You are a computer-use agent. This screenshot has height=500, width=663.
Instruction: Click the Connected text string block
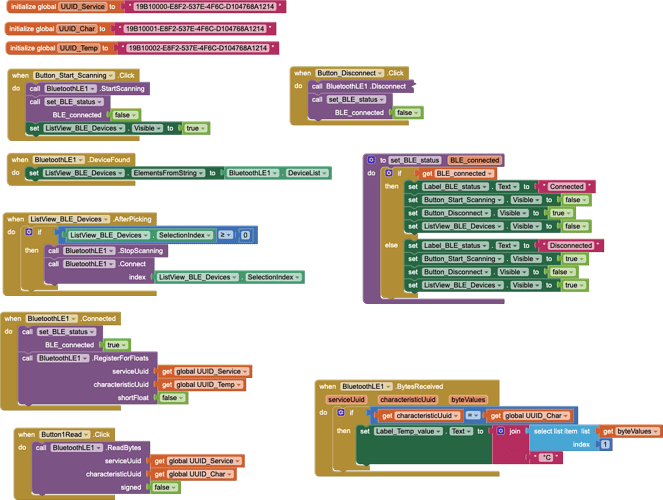[x=566, y=186]
